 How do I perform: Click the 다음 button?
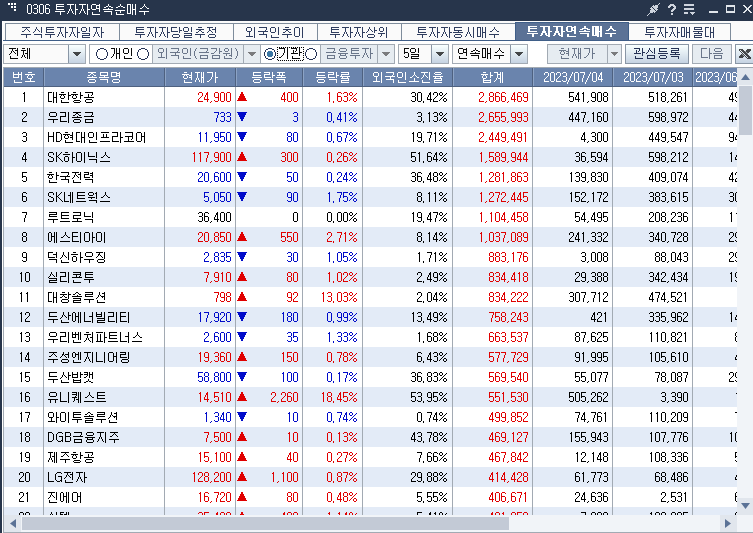(712, 54)
